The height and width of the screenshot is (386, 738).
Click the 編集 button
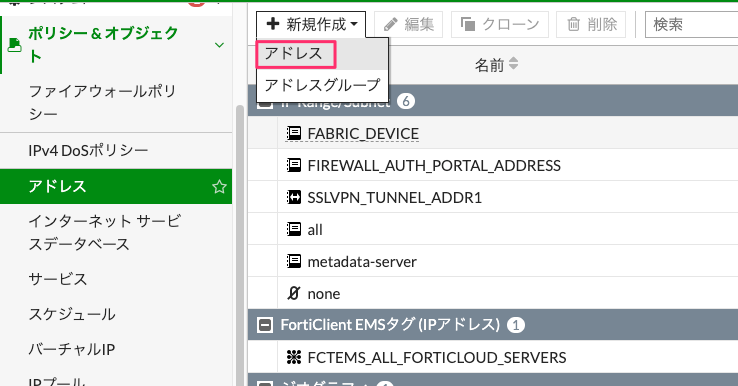click(409, 24)
